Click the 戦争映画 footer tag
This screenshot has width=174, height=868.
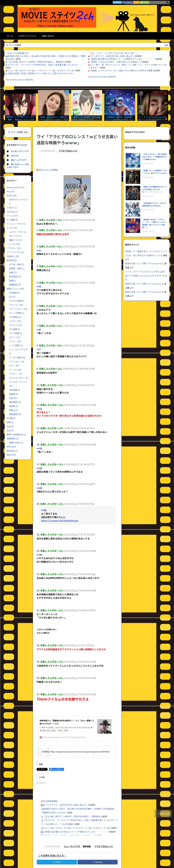point(87,846)
